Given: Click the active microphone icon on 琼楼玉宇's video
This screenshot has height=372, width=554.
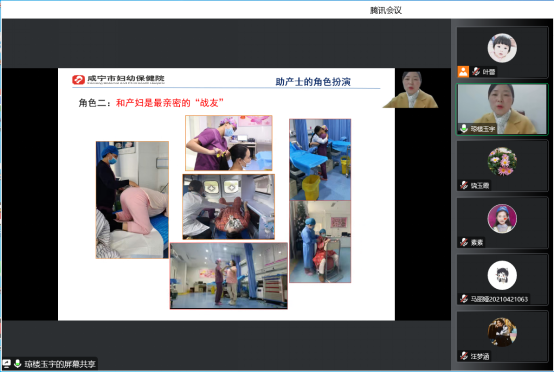Looking at the screenshot, I should point(464,129).
